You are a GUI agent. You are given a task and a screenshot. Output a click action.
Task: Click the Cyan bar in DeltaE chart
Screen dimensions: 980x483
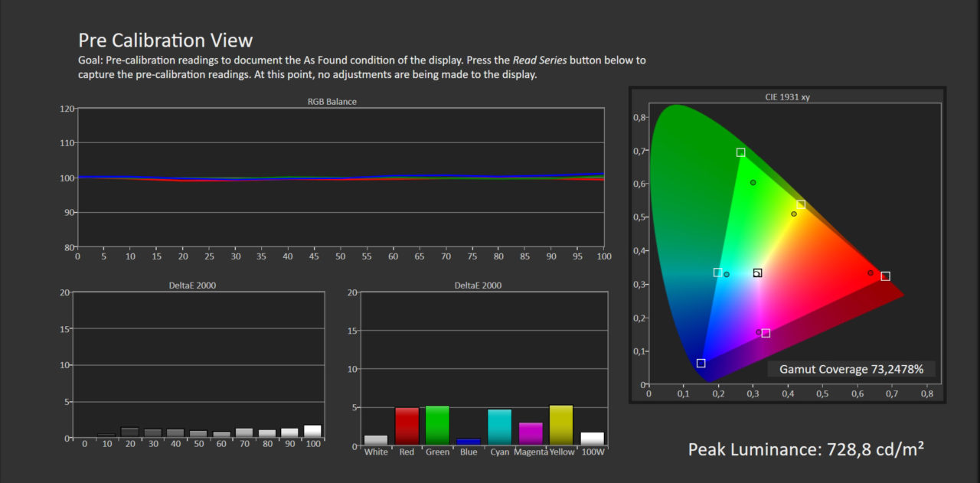[499, 427]
